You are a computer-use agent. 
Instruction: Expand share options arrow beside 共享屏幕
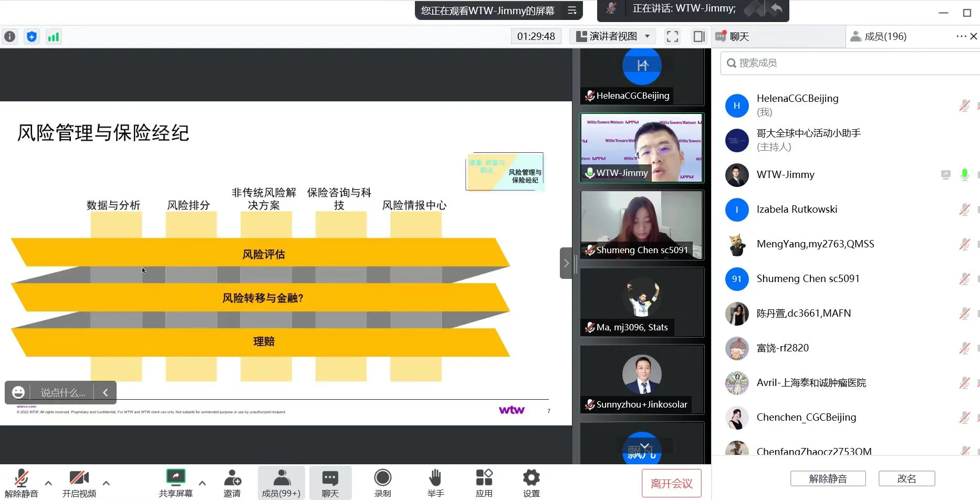coord(202,483)
